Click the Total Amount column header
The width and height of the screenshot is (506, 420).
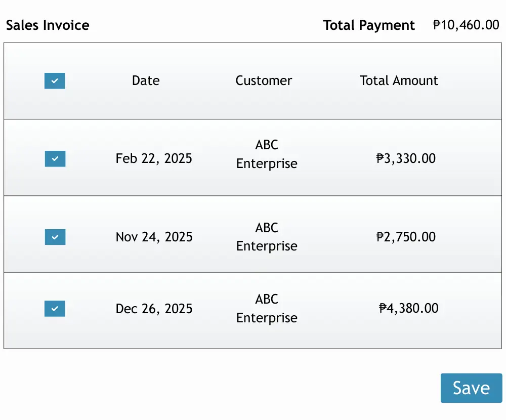(x=399, y=81)
